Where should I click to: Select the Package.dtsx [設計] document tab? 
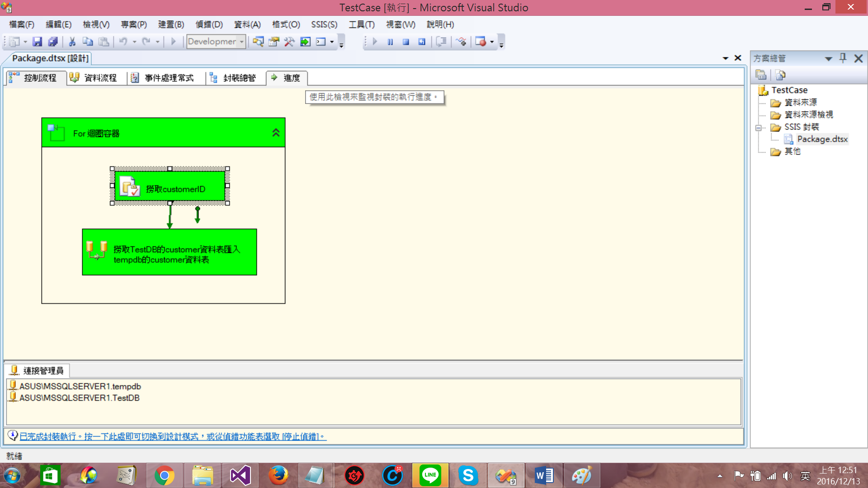tap(50, 58)
